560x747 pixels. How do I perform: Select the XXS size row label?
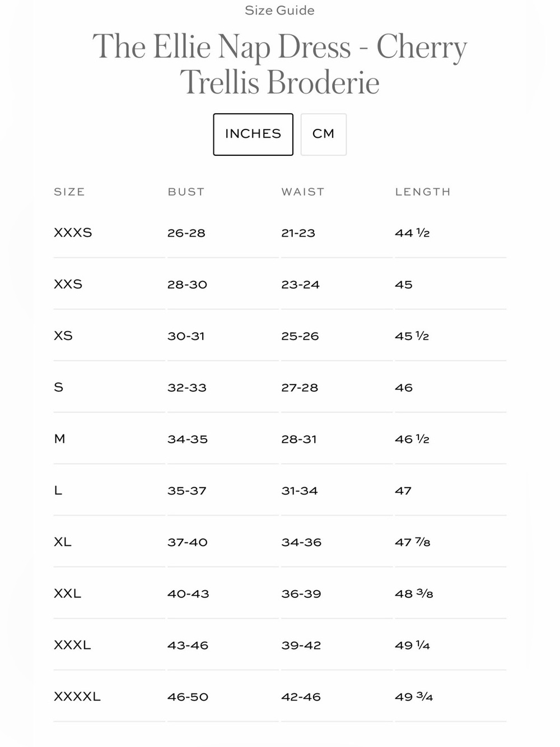[68, 284]
